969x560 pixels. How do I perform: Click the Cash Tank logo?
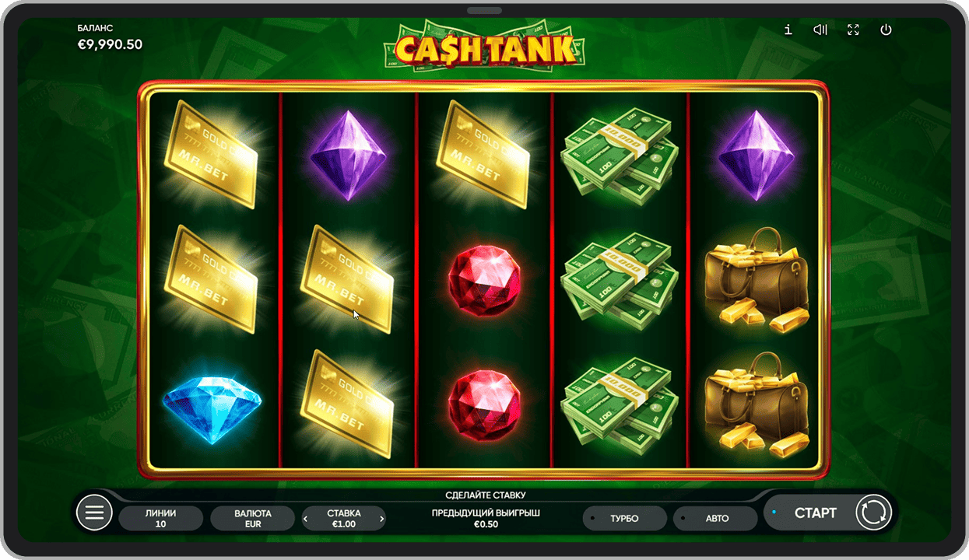click(484, 47)
